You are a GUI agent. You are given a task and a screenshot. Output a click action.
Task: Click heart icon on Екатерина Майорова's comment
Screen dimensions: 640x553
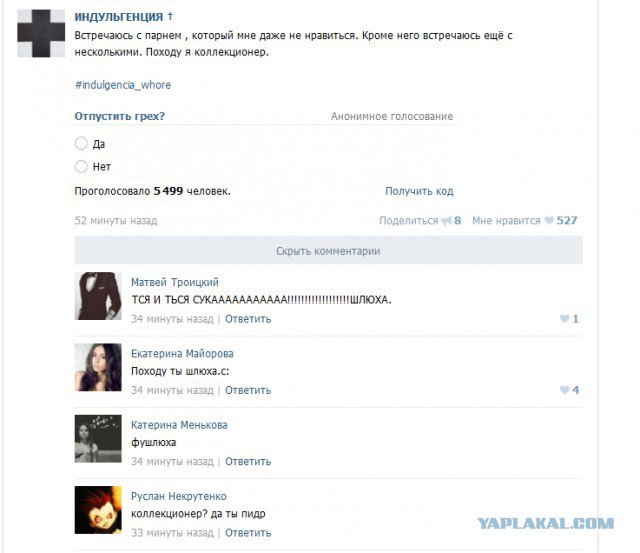click(564, 390)
